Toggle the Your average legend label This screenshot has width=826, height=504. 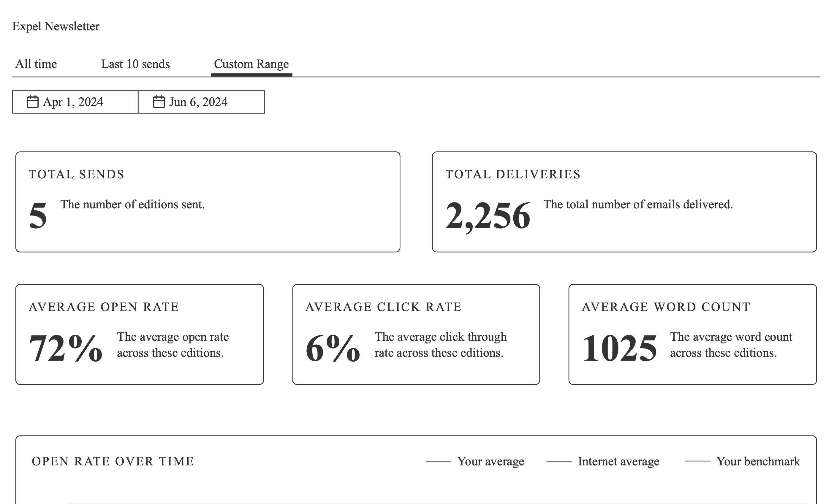coord(490,462)
